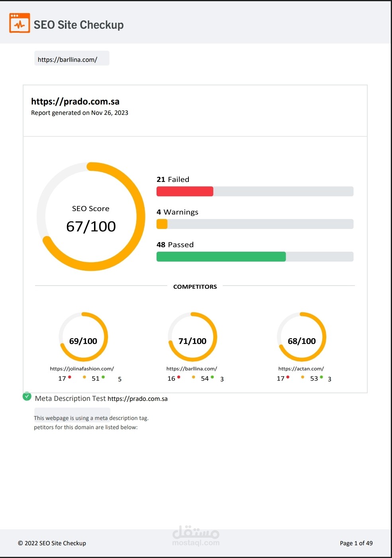Click 'This webpage is using a meta description tag.'
Image resolution: width=392 pixels, height=558 pixels.
tap(91, 418)
